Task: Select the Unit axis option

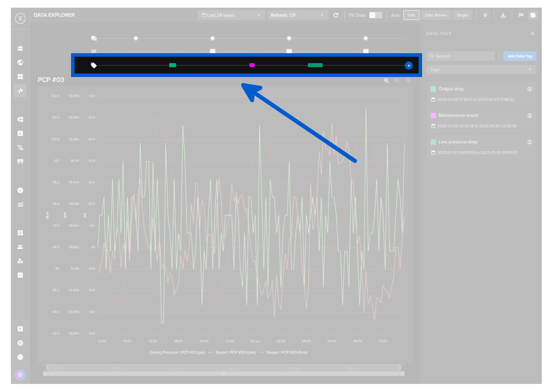Action: (x=411, y=15)
